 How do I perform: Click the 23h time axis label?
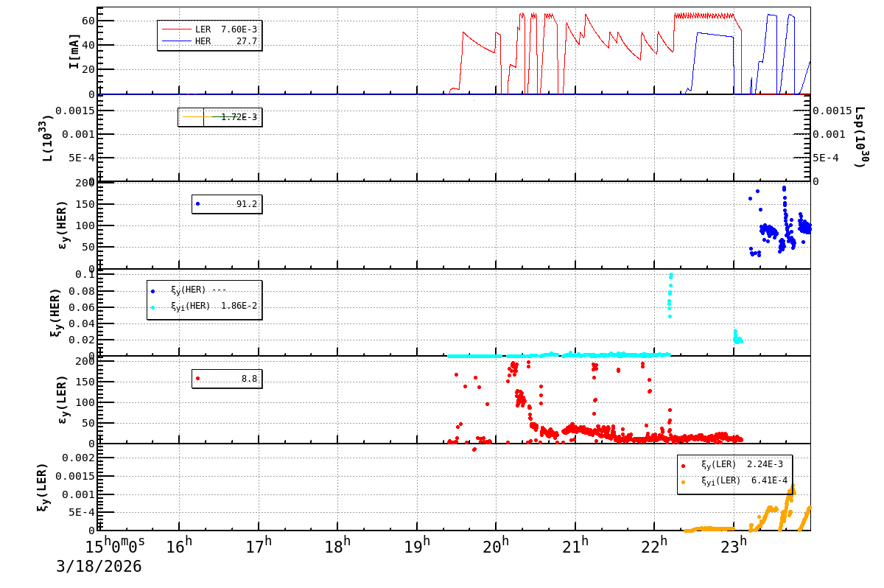[734, 545]
